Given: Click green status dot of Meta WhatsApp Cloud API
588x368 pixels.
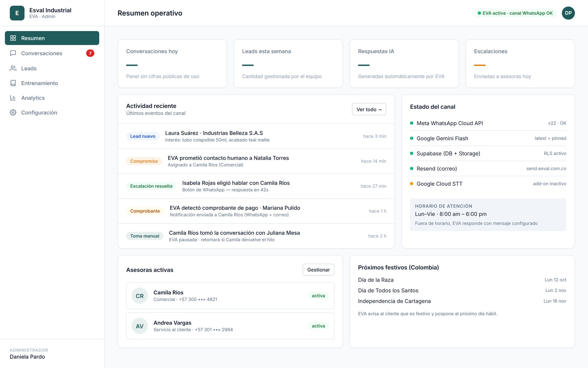Looking at the screenshot, I should [x=412, y=123].
